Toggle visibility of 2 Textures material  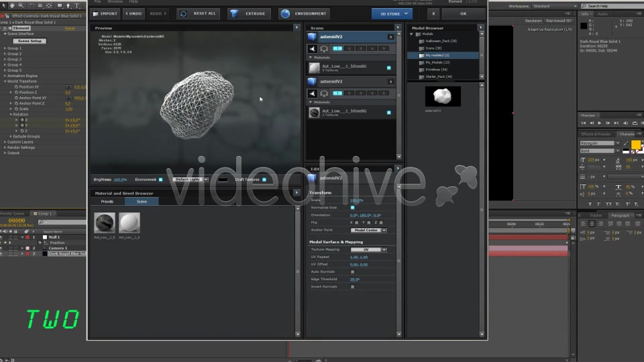tap(388, 113)
